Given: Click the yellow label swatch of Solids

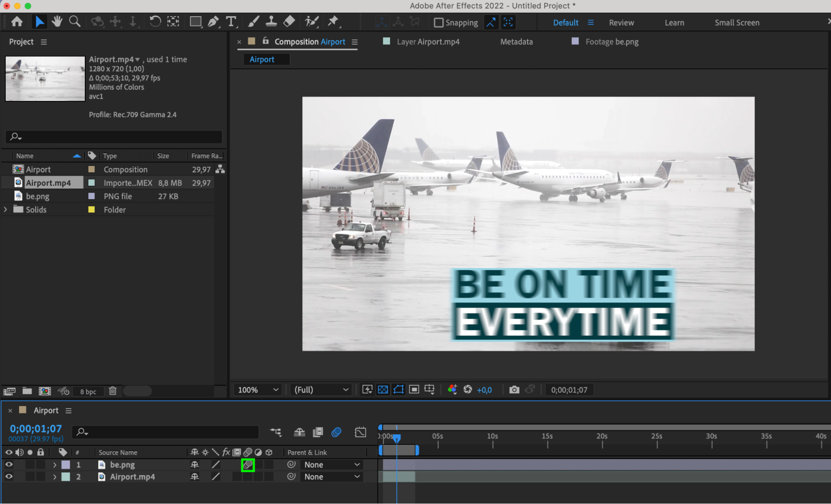Looking at the screenshot, I should 91,209.
